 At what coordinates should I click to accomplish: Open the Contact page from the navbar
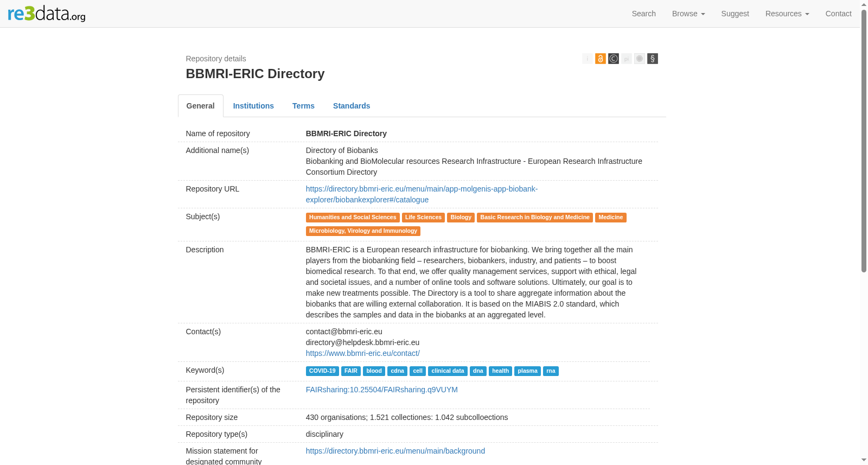pyautogui.click(x=838, y=14)
